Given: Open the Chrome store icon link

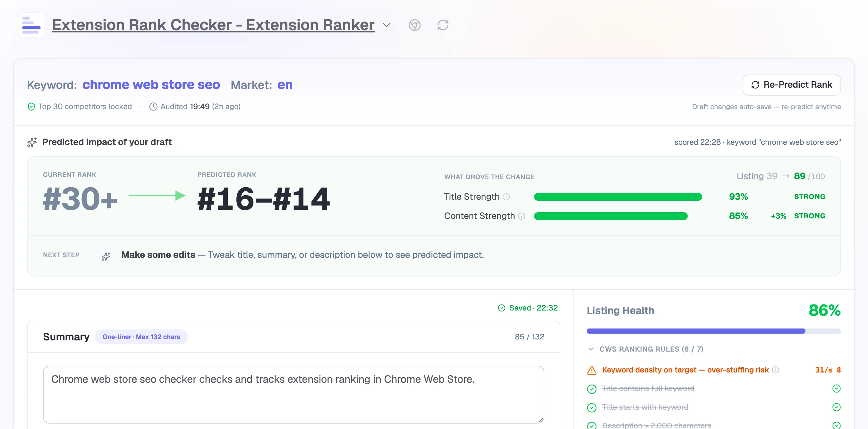Looking at the screenshot, I should point(414,25).
